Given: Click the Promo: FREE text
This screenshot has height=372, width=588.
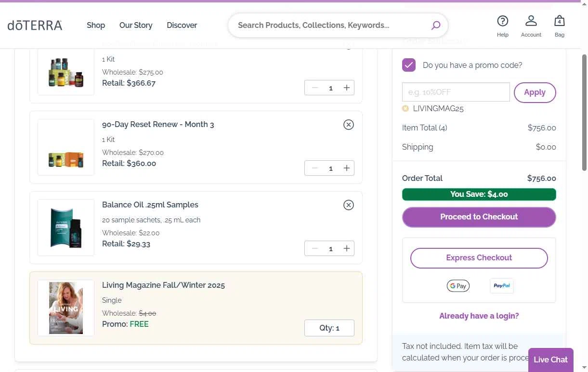Looking at the screenshot, I should 125,324.
